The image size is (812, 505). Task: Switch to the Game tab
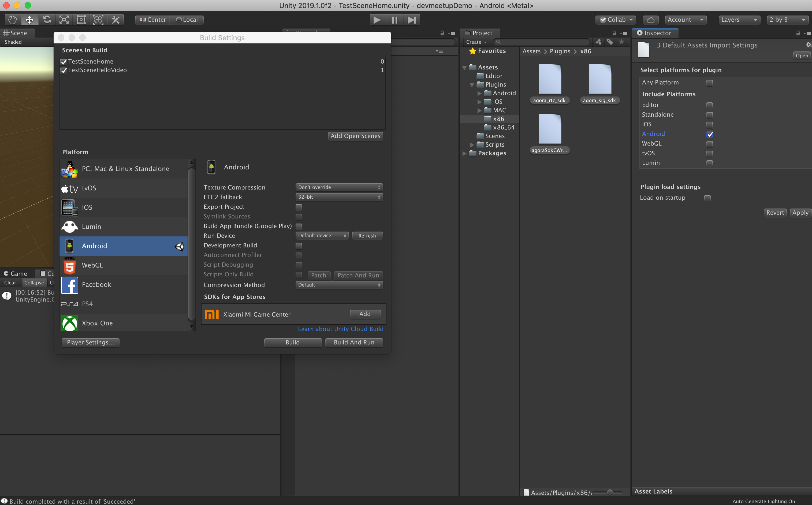[16, 273]
